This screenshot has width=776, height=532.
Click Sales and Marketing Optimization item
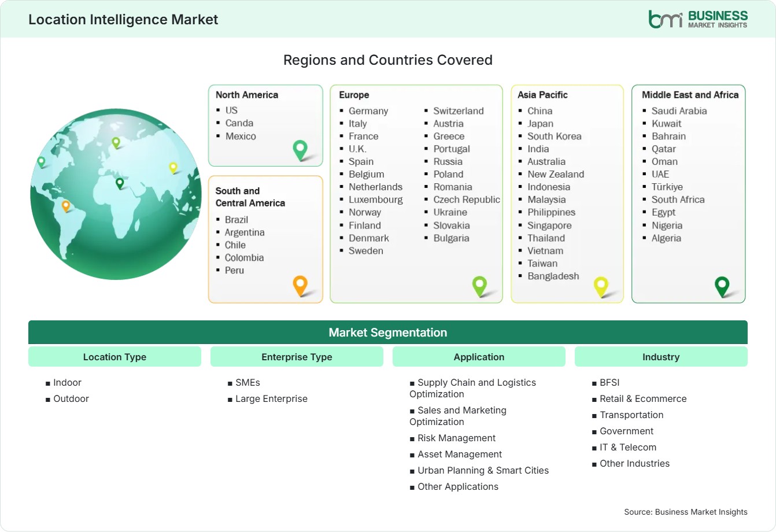tap(458, 416)
